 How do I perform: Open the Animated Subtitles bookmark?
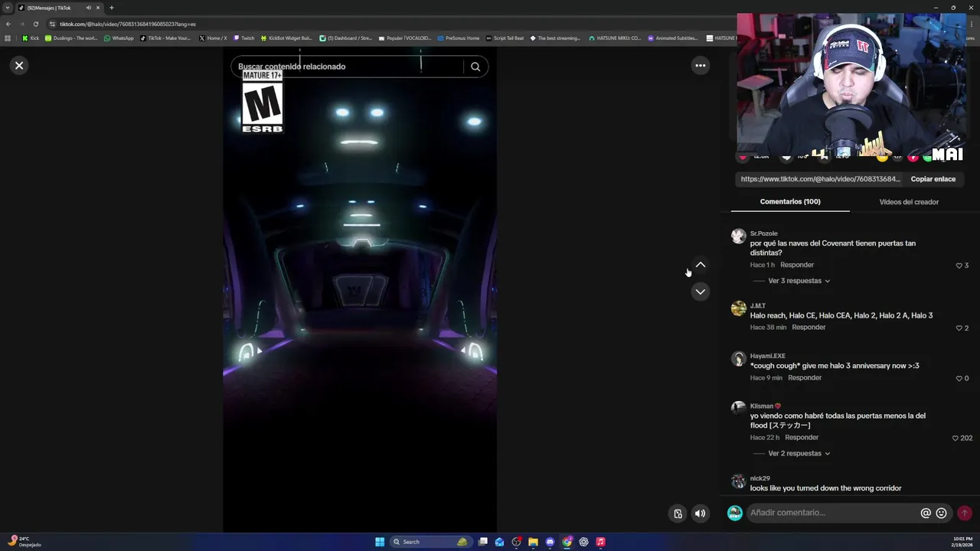[x=674, y=38]
